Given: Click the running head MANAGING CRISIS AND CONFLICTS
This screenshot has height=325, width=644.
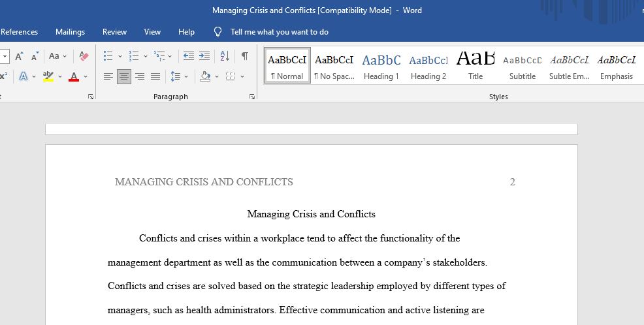Looking at the screenshot, I should pyautogui.click(x=204, y=182).
